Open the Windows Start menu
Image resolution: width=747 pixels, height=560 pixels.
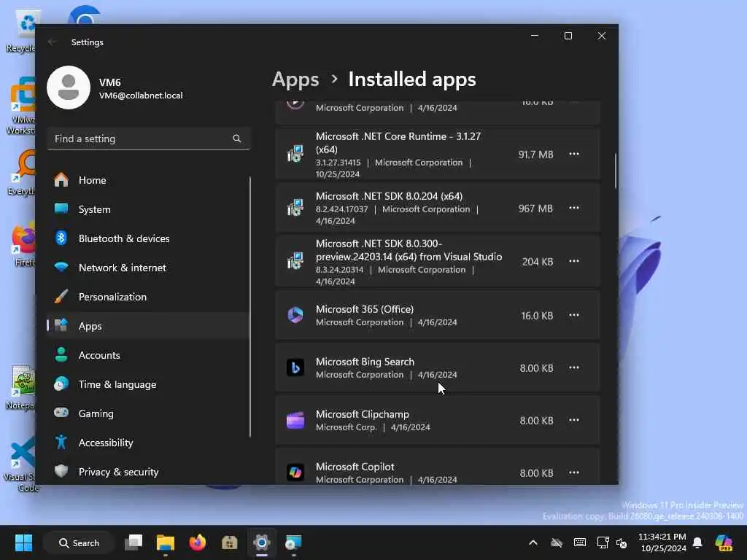click(23, 542)
